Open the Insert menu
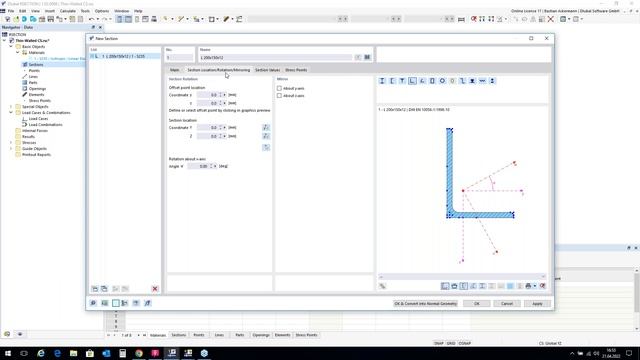The width and height of the screenshot is (640, 360). coord(50,11)
